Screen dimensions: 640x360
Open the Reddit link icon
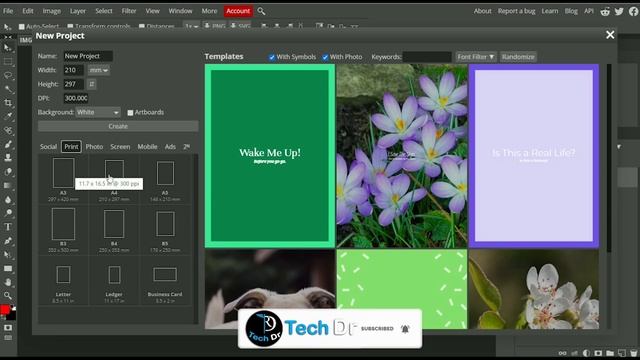[x=605, y=11]
